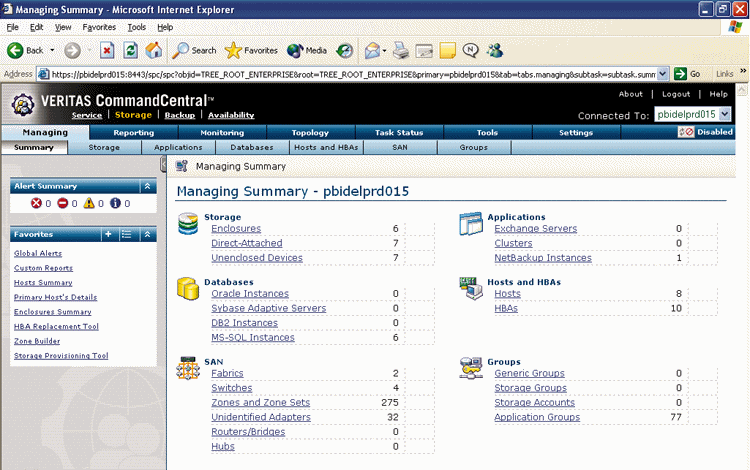Open the Application Groups link
Screen dimensions: 750x470
(537, 417)
